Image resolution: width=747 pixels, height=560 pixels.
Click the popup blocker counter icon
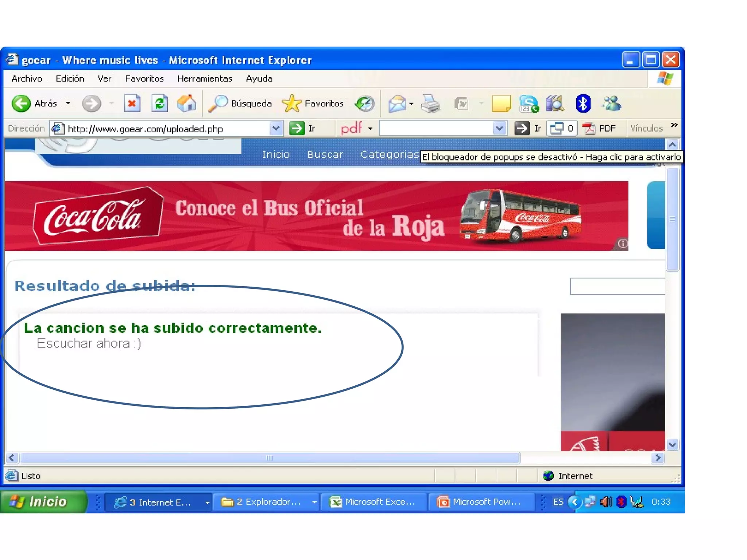coord(562,128)
